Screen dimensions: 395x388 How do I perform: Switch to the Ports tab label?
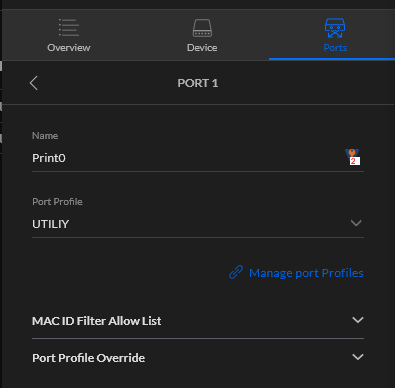point(335,48)
